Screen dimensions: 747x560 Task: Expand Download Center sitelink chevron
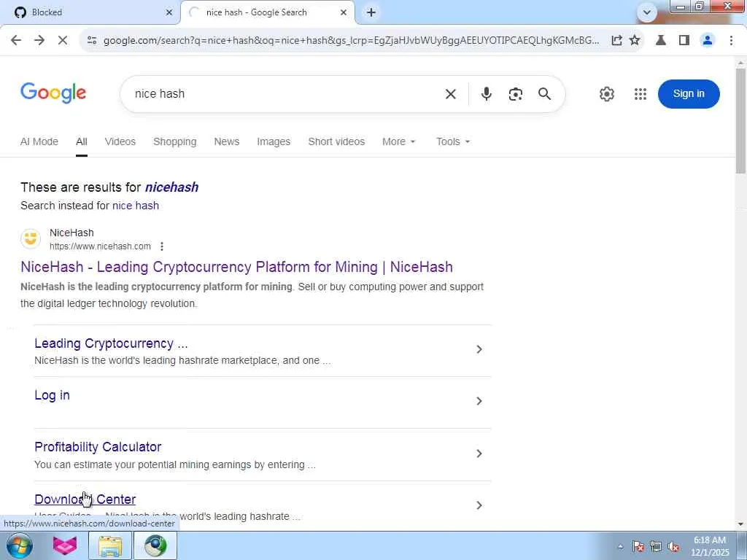479,505
